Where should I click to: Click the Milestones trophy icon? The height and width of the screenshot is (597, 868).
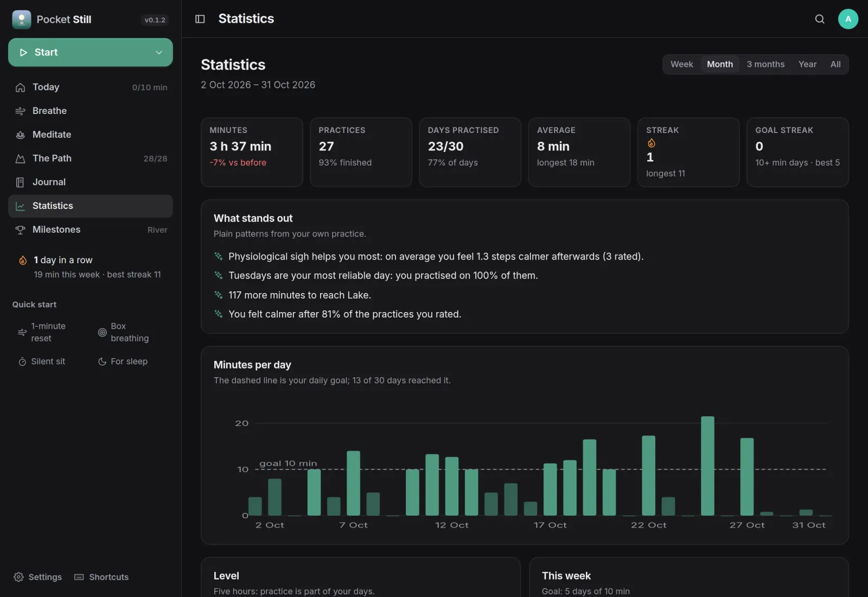(x=20, y=230)
